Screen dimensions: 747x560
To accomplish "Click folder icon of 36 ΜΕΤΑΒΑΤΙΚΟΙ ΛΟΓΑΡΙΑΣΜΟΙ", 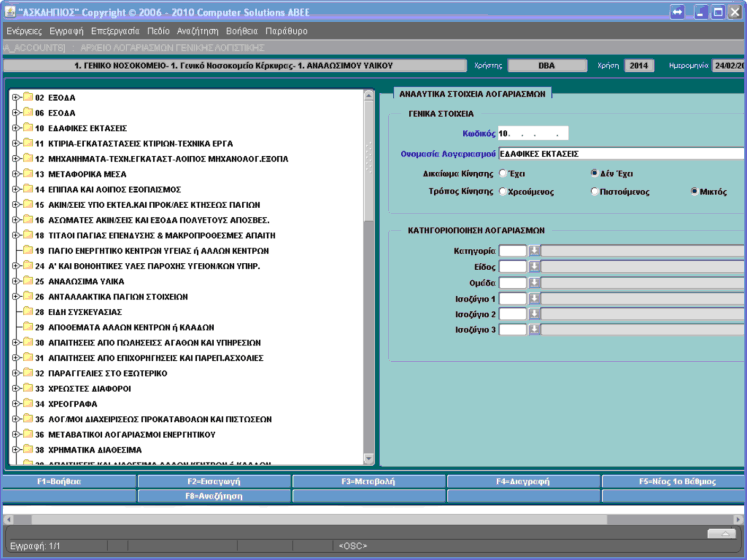I will (28, 434).
